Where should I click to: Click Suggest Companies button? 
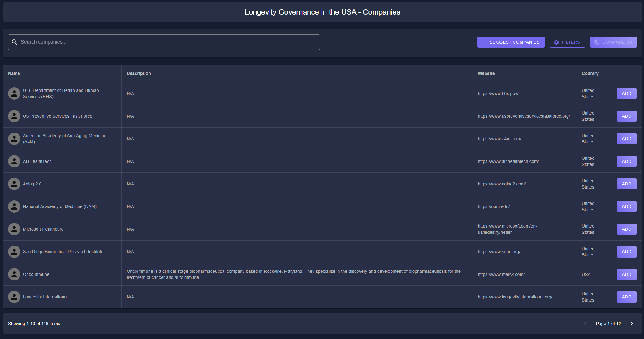click(x=511, y=42)
